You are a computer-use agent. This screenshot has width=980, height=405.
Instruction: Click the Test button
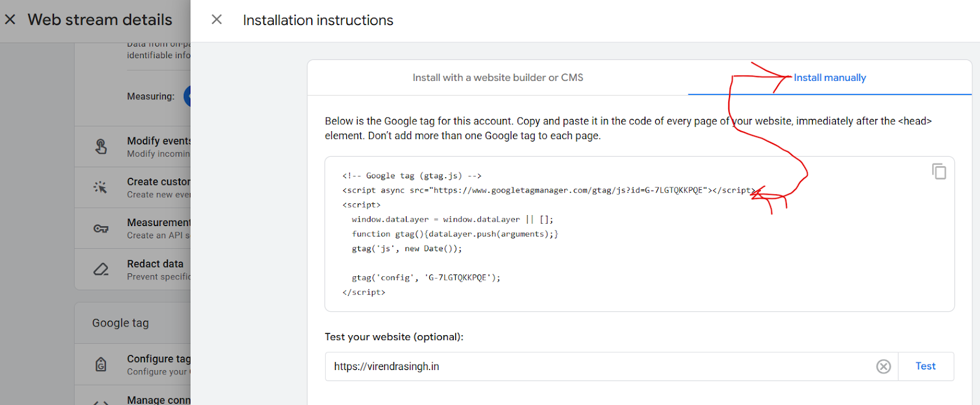925,366
